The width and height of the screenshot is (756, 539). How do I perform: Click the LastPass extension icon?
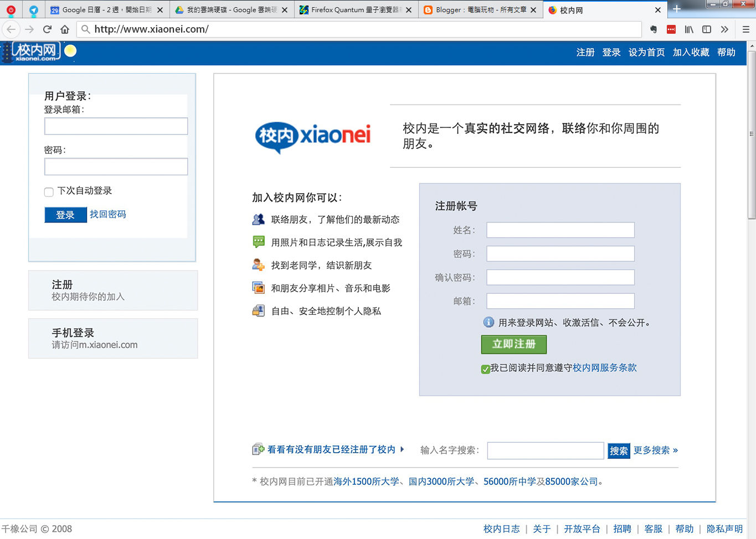(x=671, y=29)
